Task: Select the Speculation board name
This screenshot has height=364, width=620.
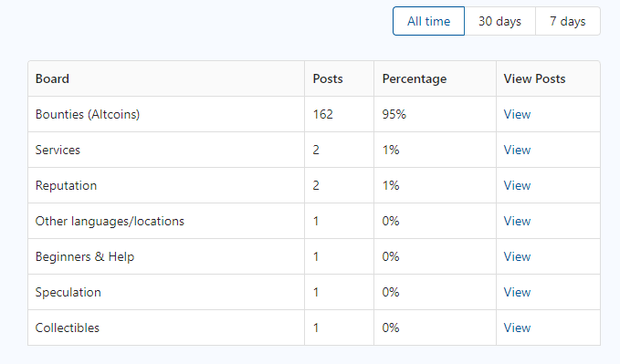Action: coord(68,292)
